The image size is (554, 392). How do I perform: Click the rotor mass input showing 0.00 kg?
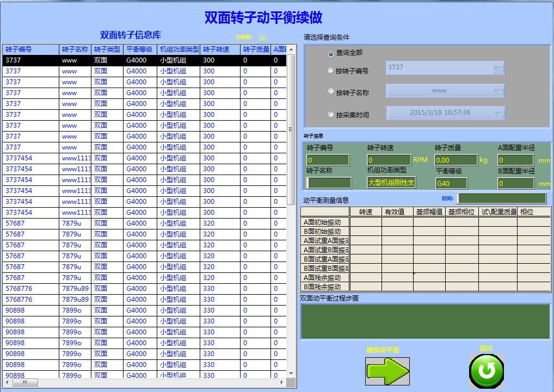pos(456,160)
